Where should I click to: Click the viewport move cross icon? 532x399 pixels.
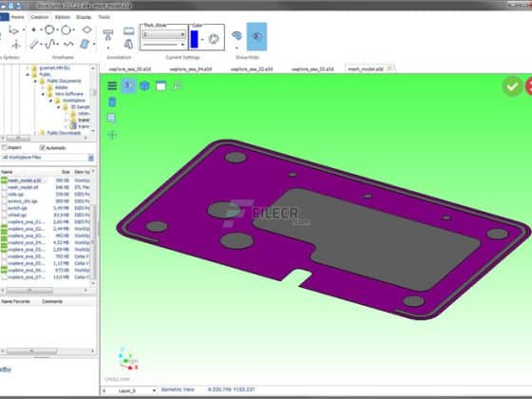click(x=112, y=134)
